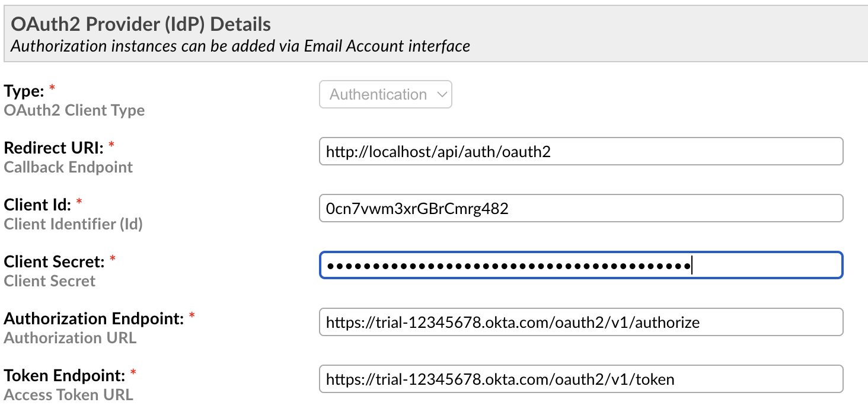Click the Authorization Endpoint URL field
868x415 pixels.
[x=534, y=322]
